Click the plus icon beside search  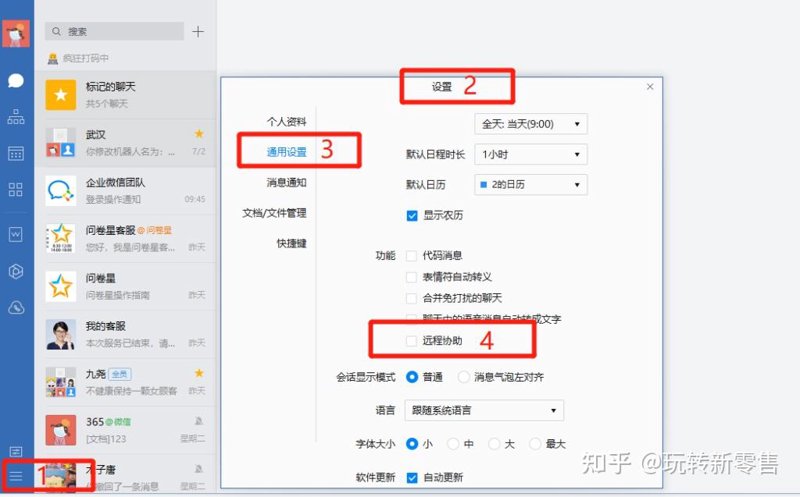[198, 32]
